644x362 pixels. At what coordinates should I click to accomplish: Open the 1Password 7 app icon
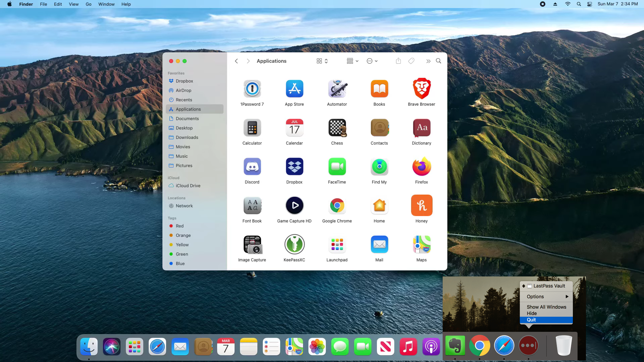click(252, 89)
